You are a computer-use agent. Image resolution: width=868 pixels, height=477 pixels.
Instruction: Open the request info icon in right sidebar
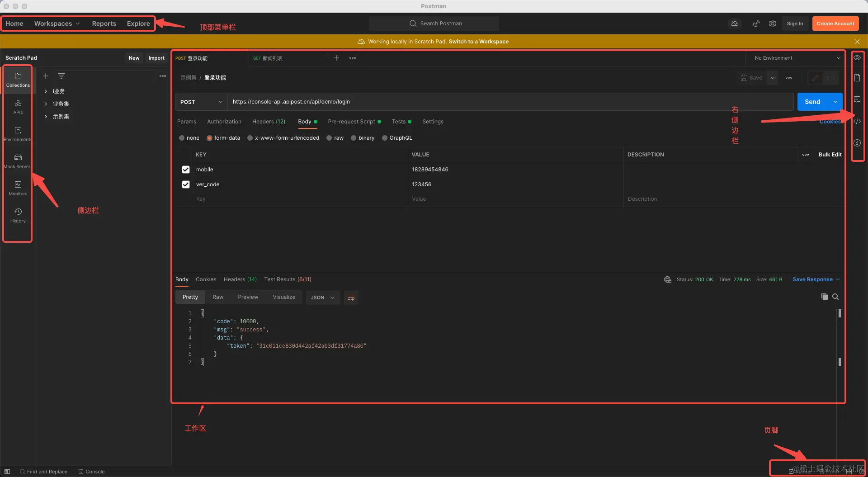[x=857, y=143]
